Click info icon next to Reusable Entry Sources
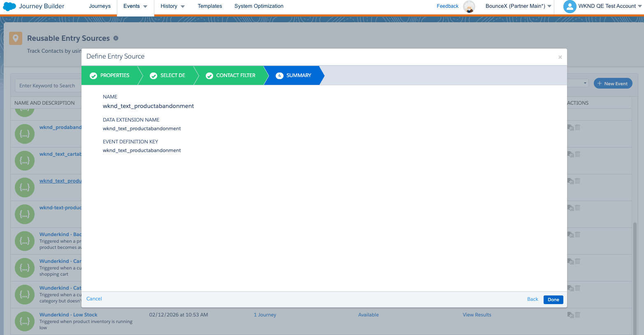Screen dimensions: 644x335 pos(116,38)
